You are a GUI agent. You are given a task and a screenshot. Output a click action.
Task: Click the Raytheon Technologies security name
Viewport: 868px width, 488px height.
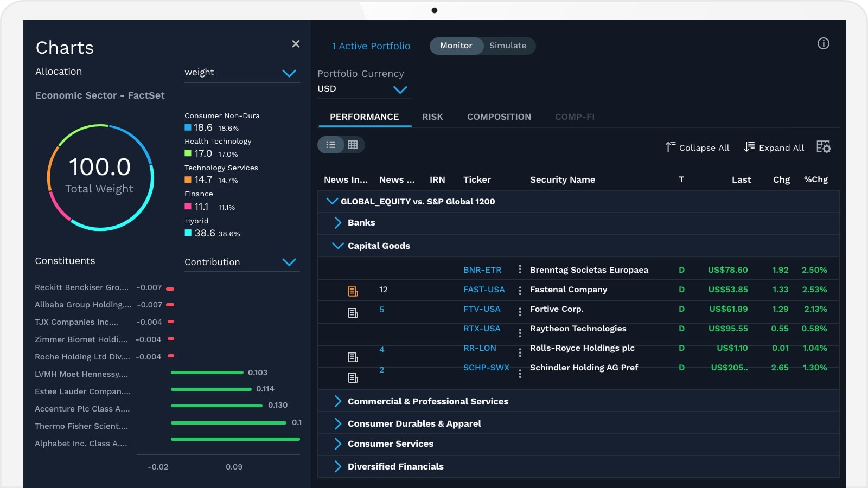[578, 329]
